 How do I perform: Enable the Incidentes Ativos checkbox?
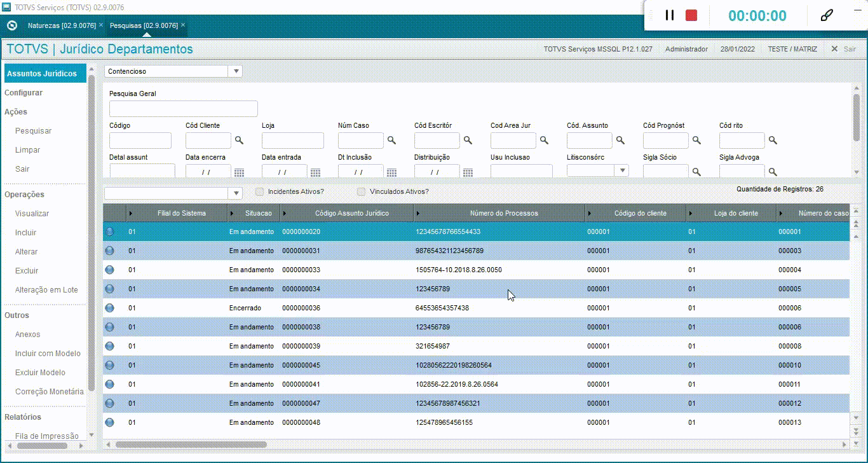[x=259, y=191]
